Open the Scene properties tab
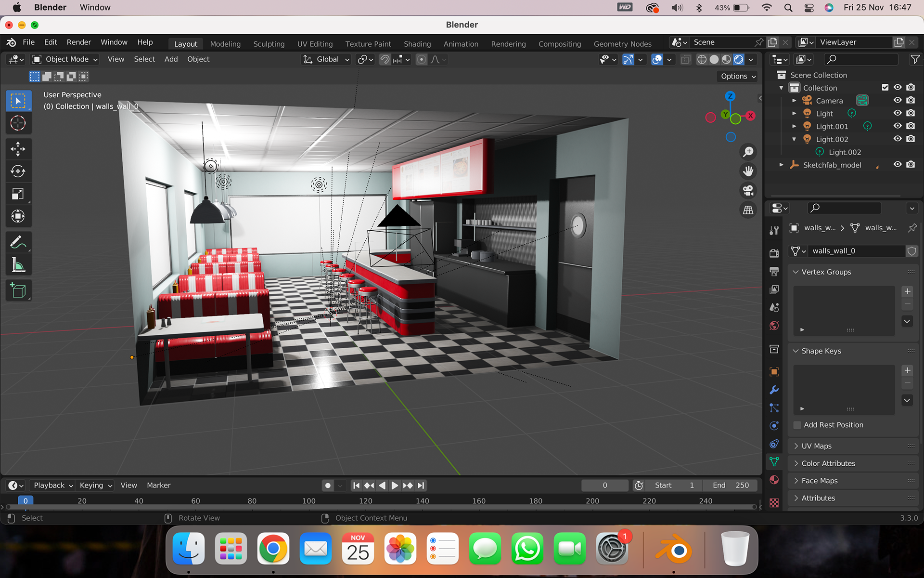 click(774, 307)
